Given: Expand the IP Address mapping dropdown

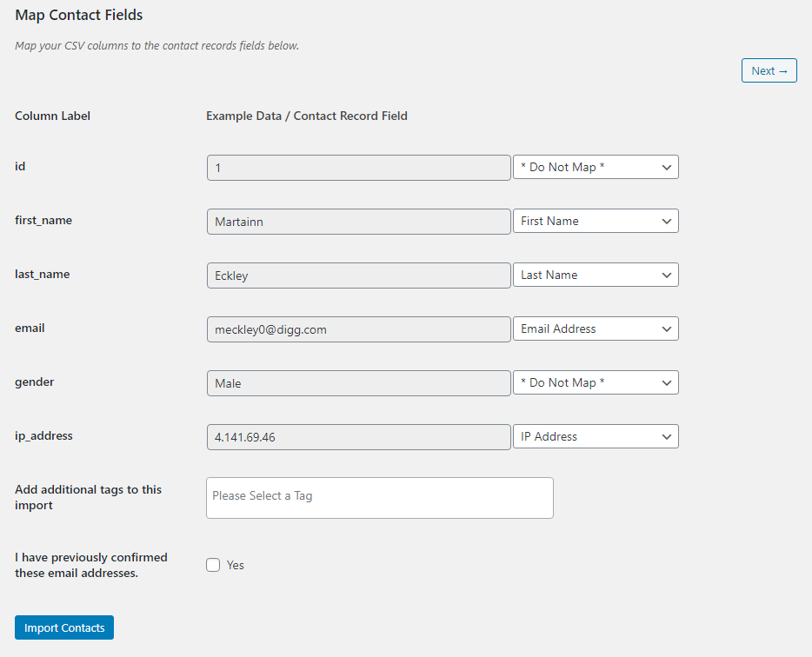Looking at the screenshot, I should pyautogui.click(x=596, y=436).
